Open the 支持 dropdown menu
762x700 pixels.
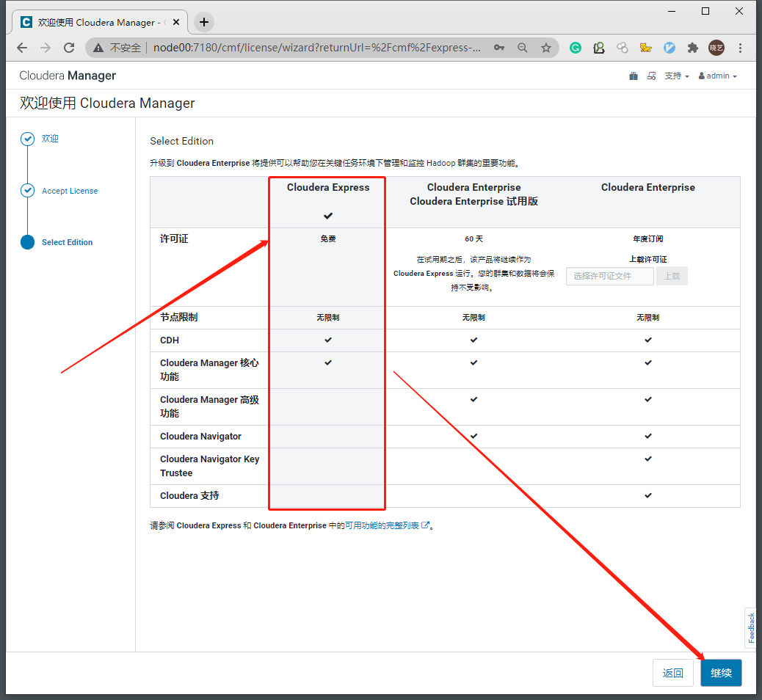(677, 76)
